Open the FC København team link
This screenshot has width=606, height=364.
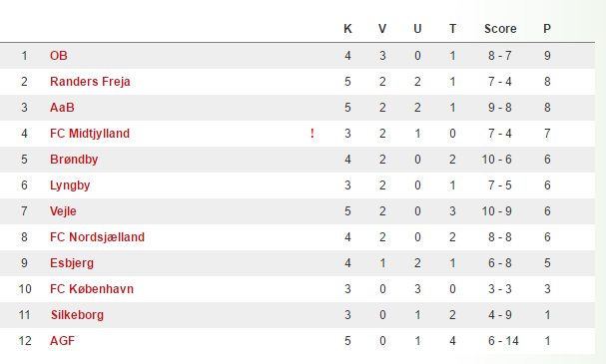[x=92, y=289]
